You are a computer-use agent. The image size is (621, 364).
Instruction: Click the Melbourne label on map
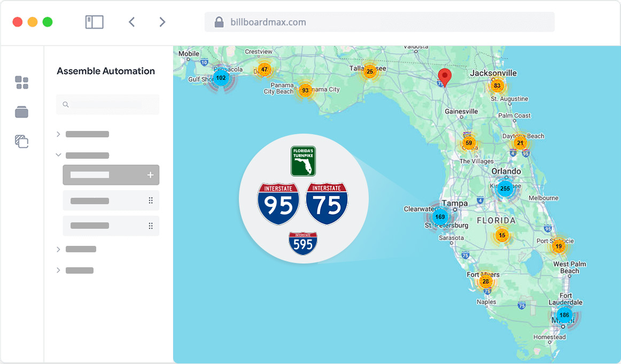pyautogui.click(x=544, y=198)
